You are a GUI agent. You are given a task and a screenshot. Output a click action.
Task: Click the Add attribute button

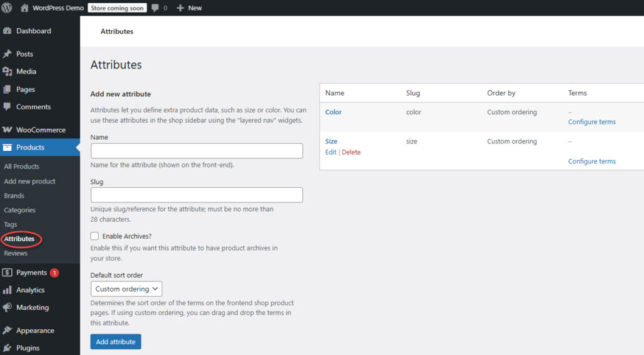click(116, 341)
